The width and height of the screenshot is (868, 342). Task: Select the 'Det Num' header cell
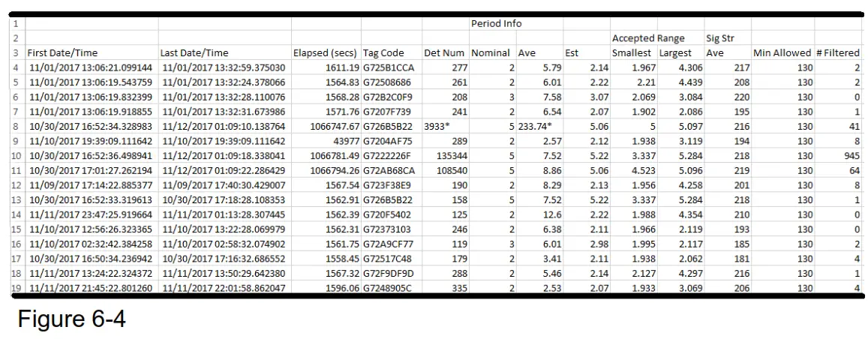click(445, 52)
